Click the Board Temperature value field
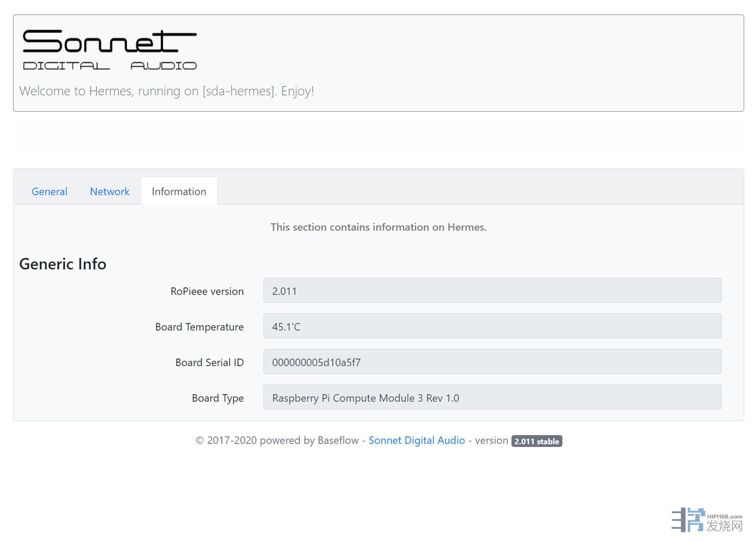This screenshot has width=756, height=541. pyautogui.click(x=492, y=326)
